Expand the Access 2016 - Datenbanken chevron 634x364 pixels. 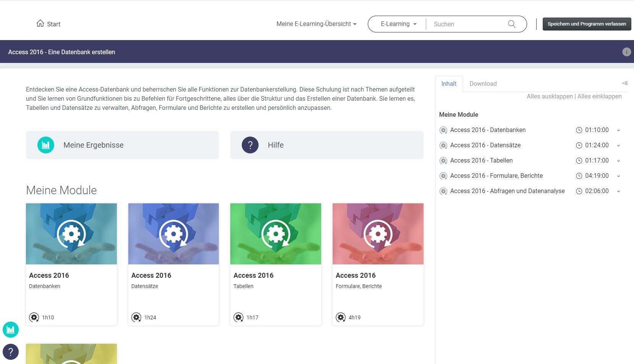(618, 130)
